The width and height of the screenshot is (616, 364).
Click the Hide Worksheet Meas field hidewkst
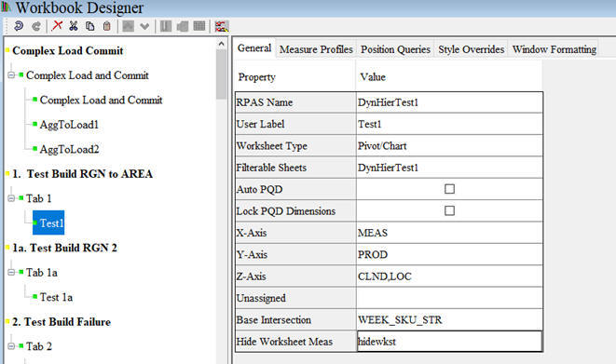pos(449,342)
